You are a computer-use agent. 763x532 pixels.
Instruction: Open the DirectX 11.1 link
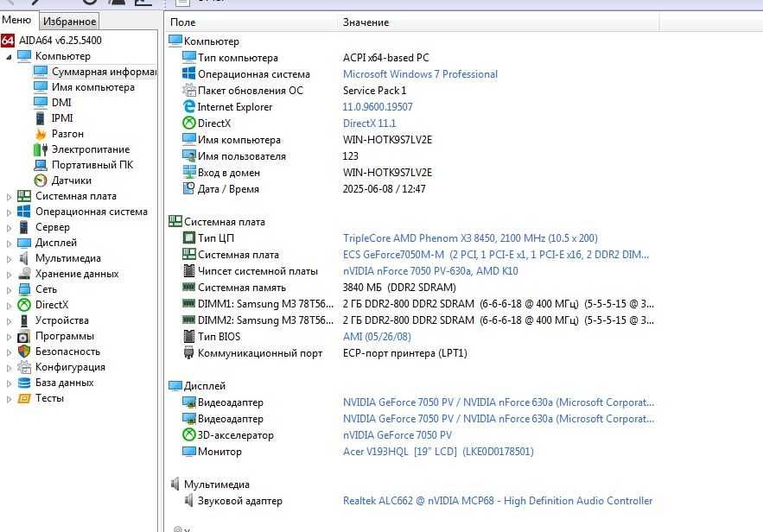[369, 123]
